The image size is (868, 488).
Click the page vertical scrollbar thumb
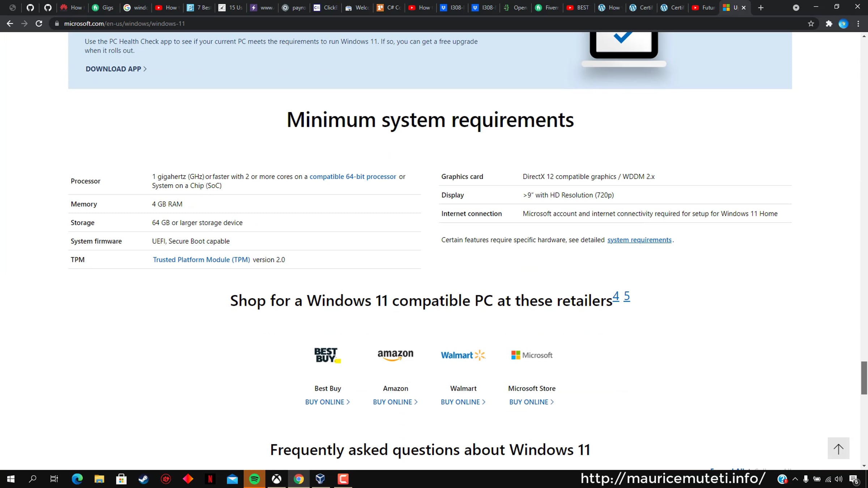tap(864, 378)
